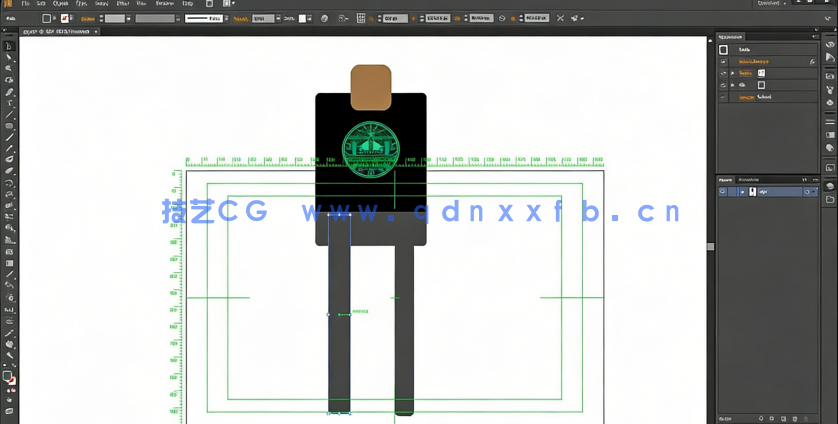Image resolution: width=838 pixels, height=424 pixels.
Task: Open the fill color dropdown in control bar
Action: 54,18
